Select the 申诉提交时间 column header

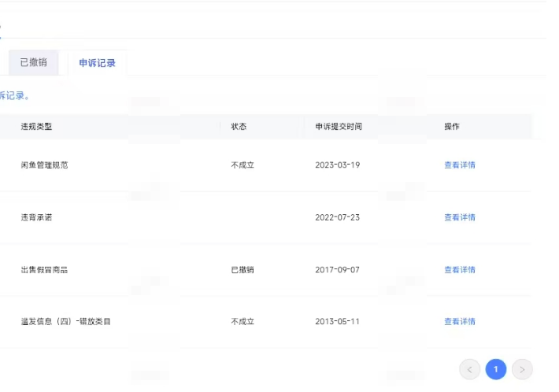click(339, 127)
